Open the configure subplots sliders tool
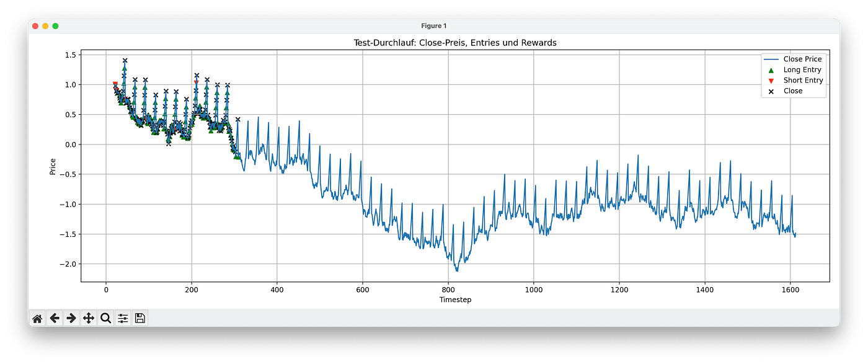The image size is (868, 364). point(123,318)
